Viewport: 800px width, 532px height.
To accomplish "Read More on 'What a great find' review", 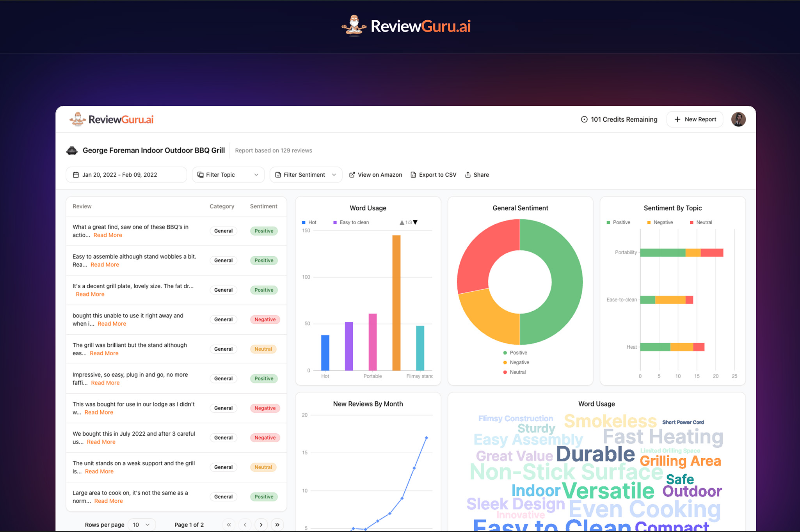I will [x=108, y=235].
